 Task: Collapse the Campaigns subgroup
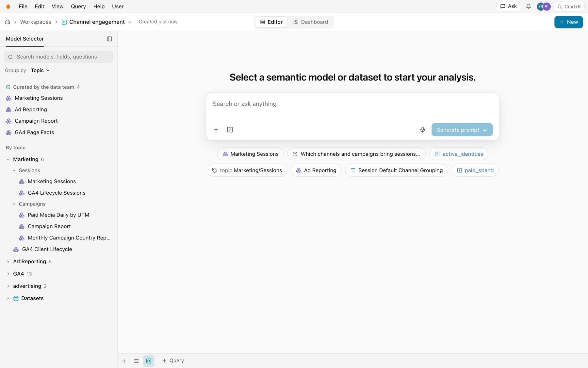click(14, 204)
